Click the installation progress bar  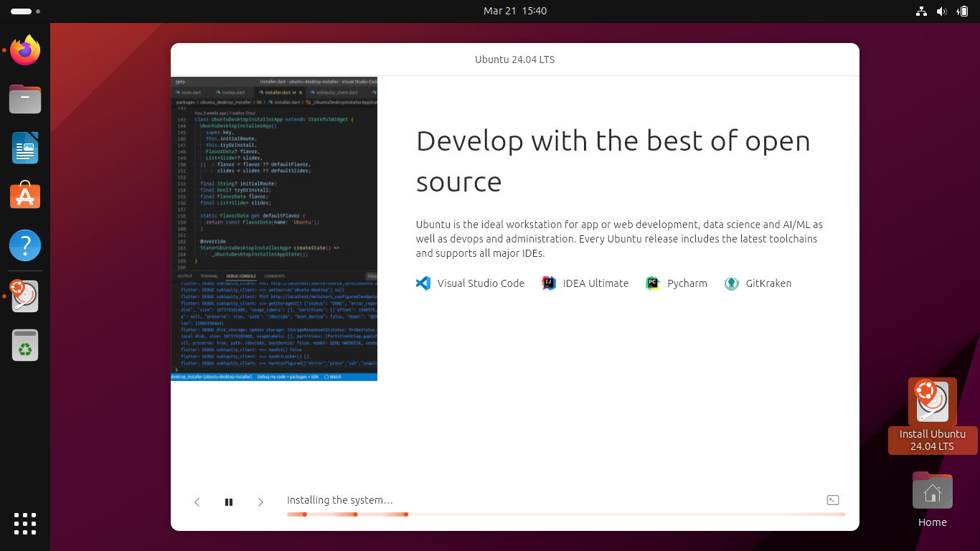pyautogui.click(x=566, y=514)
